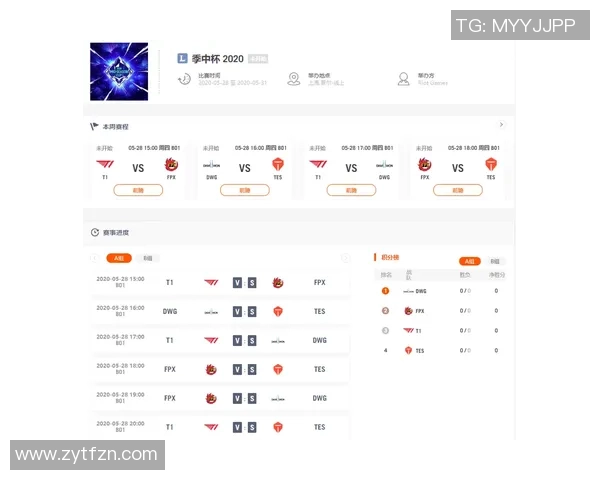Click orange button under FPX vs TES card
Image resolution: width=600 pixels, height=480 pixels.
(x=458, y=190)
